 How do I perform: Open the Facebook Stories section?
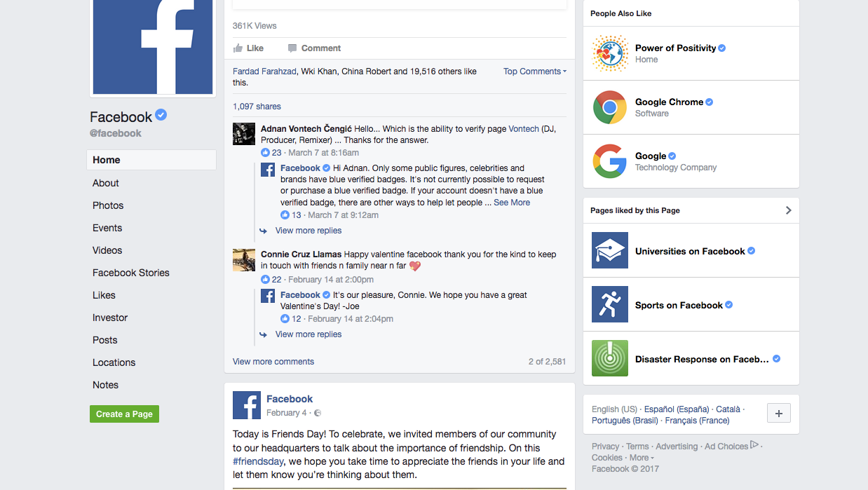click(131, 273)
